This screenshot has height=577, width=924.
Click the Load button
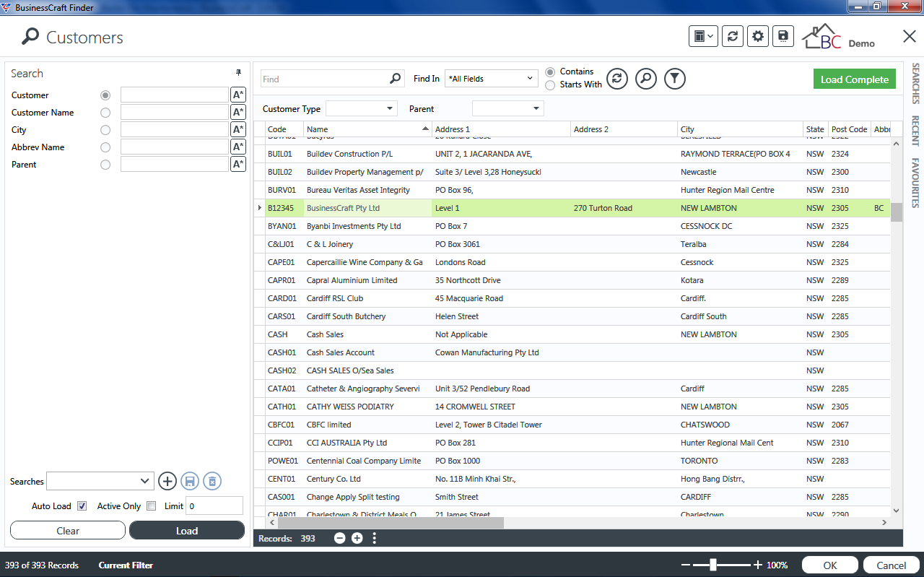coord(187,530)
